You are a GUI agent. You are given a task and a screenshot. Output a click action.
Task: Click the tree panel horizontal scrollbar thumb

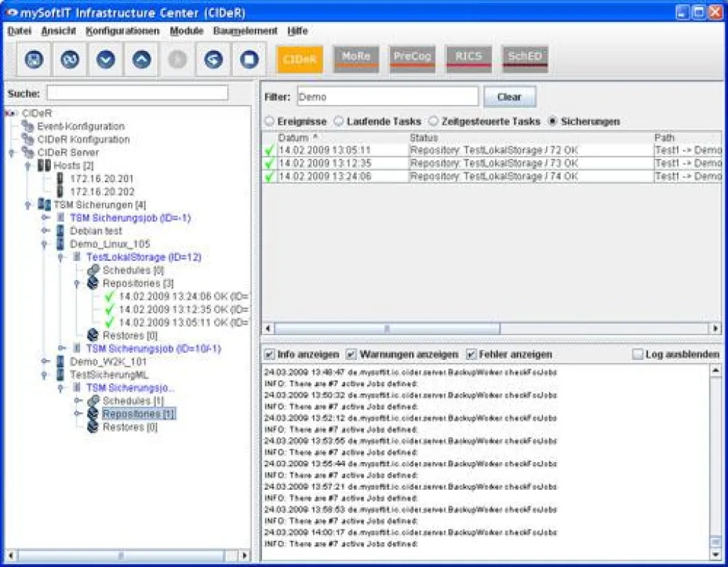click(120, 556)
